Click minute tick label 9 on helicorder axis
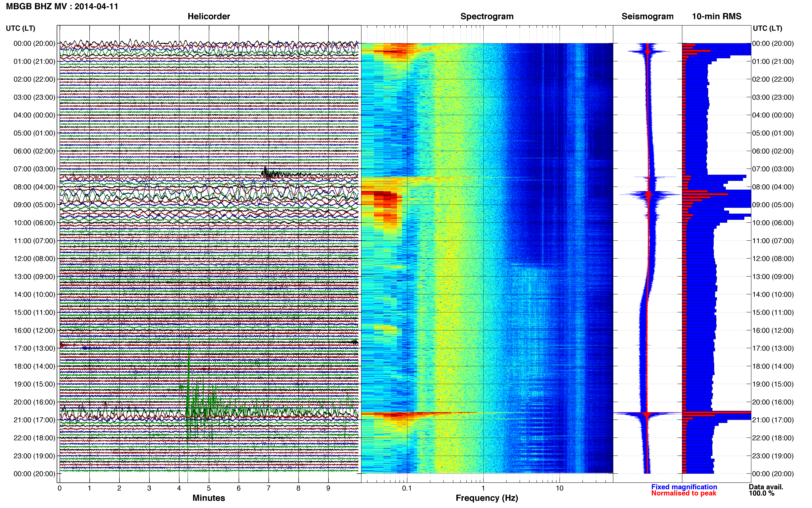 click(328, 488)
